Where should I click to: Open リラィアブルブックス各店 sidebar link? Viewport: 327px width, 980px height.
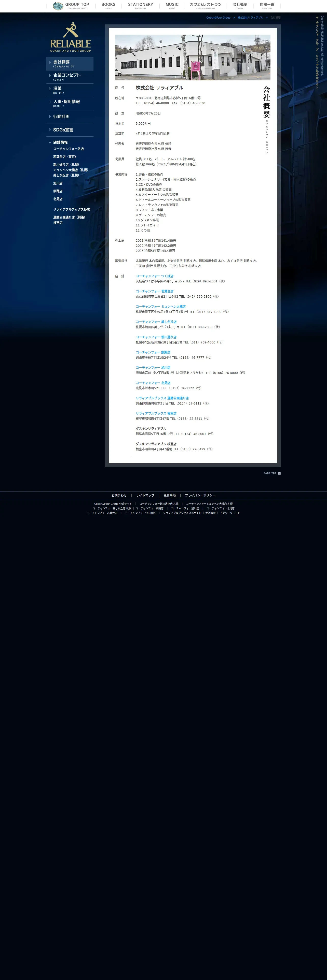[72, 210]
